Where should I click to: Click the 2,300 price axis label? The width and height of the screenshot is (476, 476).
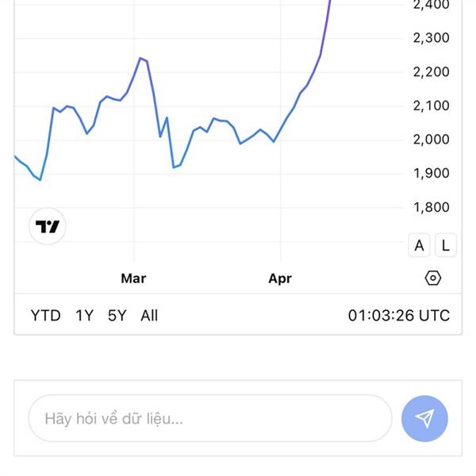tap(431, 38)
